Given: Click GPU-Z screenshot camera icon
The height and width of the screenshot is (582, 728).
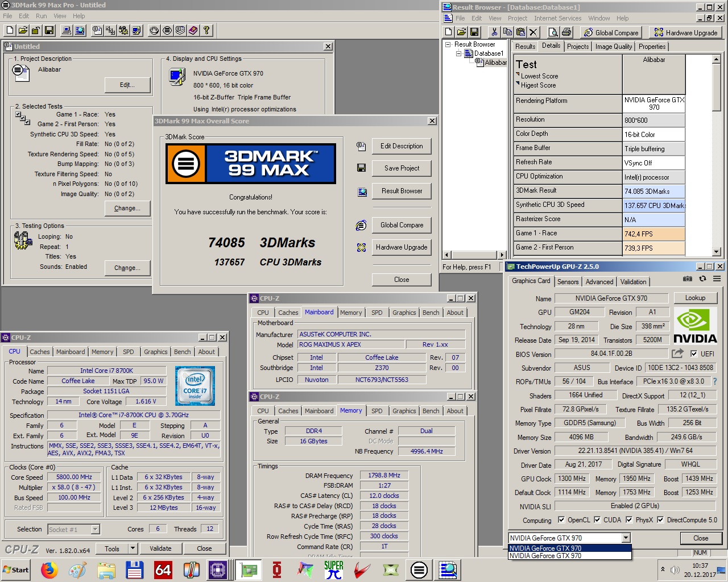Looking at the screenshot, I should pos(688,279).
